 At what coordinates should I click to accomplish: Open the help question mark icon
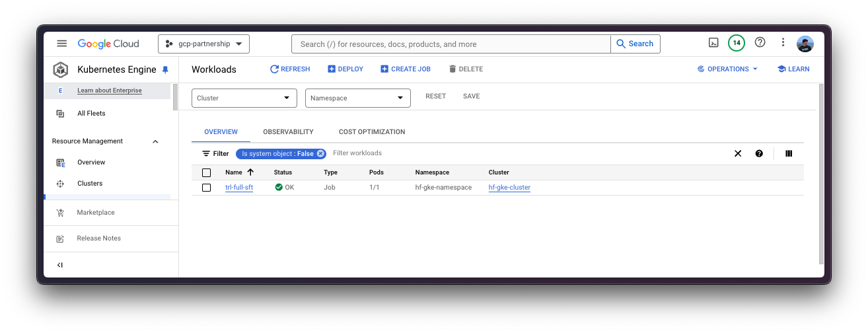pyautogui.click(x=760, y=42)
